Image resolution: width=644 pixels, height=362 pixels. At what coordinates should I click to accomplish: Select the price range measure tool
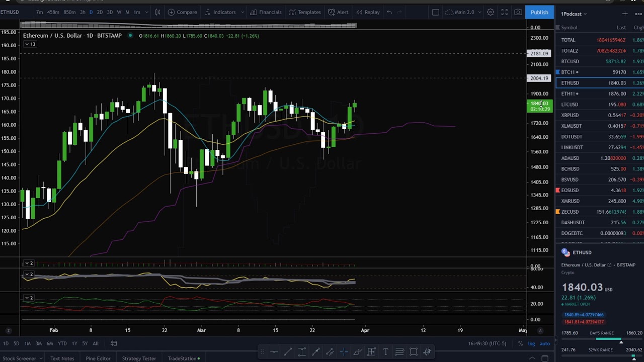[x=302, y=352]
